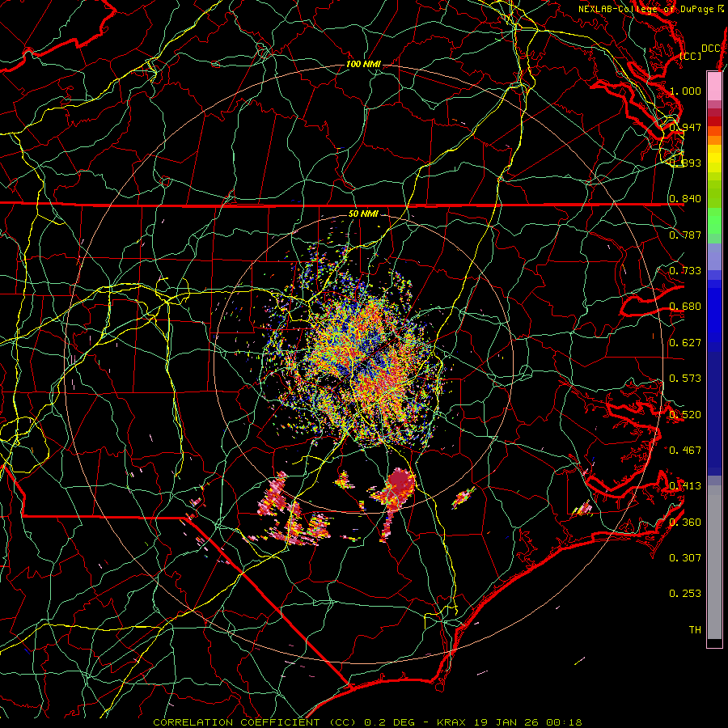Select the 0.840 scale value
The width and height of the screenshot is (728, 728).
[685, 199]
